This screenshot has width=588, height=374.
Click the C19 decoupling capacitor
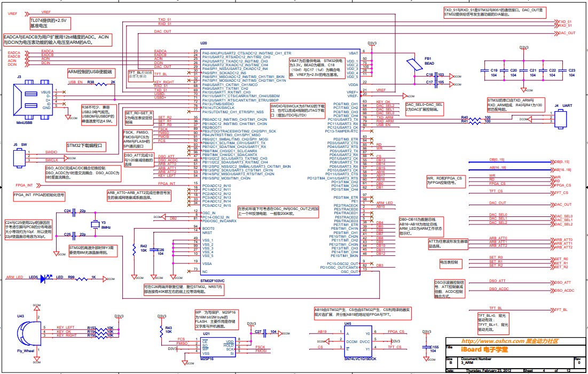pyautogui.click(x=484, y=73)
